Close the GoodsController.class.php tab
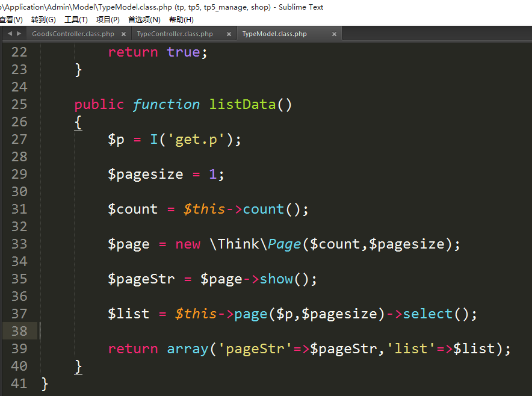Image resolution: width=532 pixels, height=396 pixels. (x=124, y=34)
